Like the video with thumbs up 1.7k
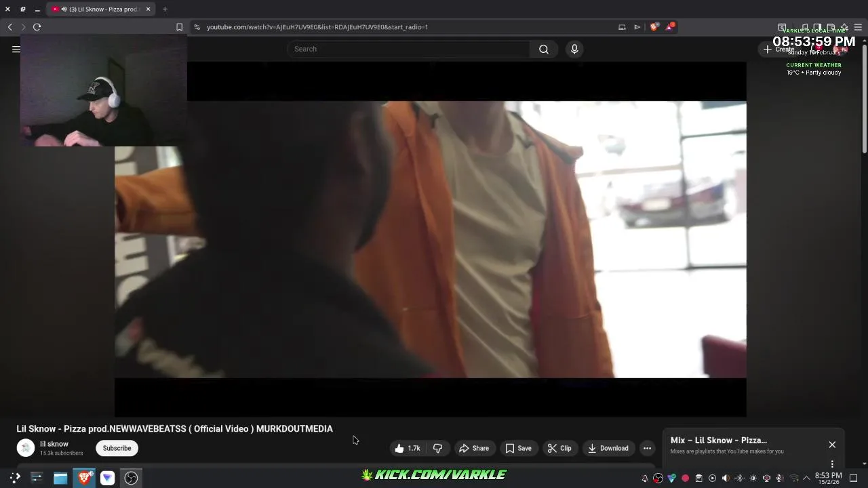Screen dimensions: 868x488 pyautogui.click(x=407, y=448)
